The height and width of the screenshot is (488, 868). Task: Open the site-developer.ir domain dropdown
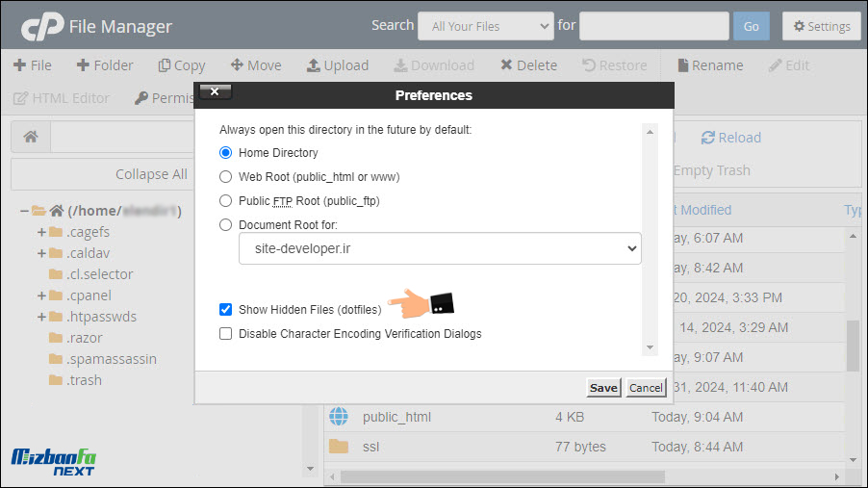coord(440,248)
